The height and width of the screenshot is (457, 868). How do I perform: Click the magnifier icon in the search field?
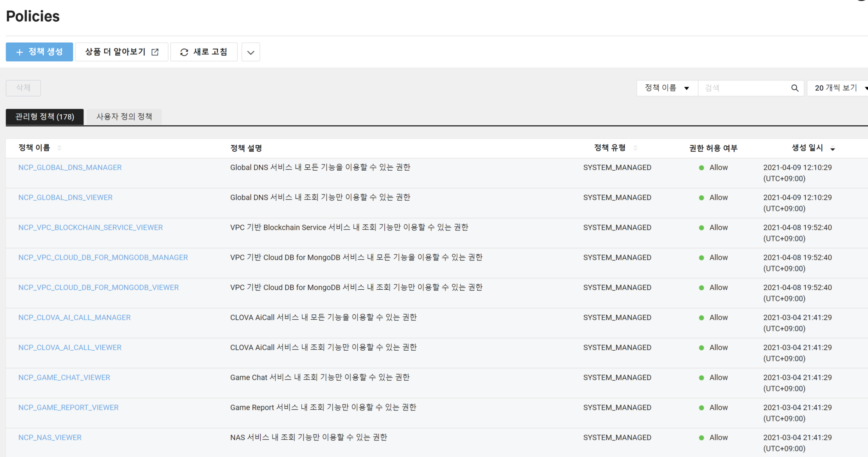pyautogui.click(x=795, y=88)
